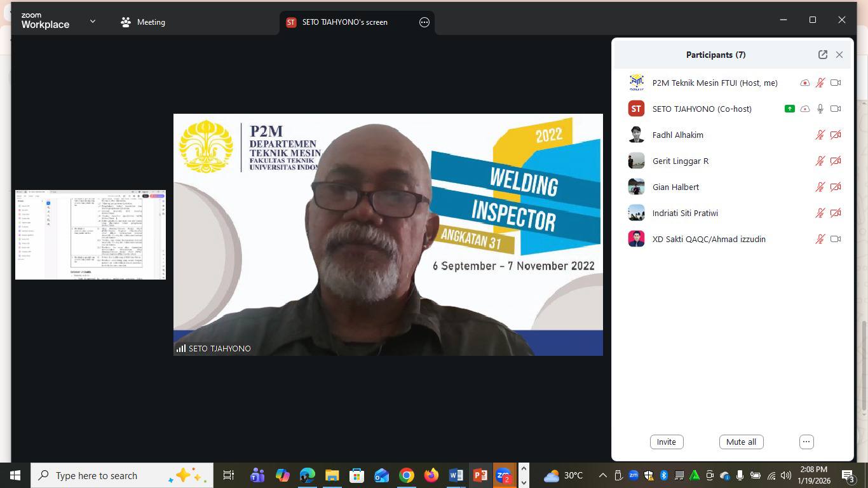Open Task View on the taskbar

(229, 475)
